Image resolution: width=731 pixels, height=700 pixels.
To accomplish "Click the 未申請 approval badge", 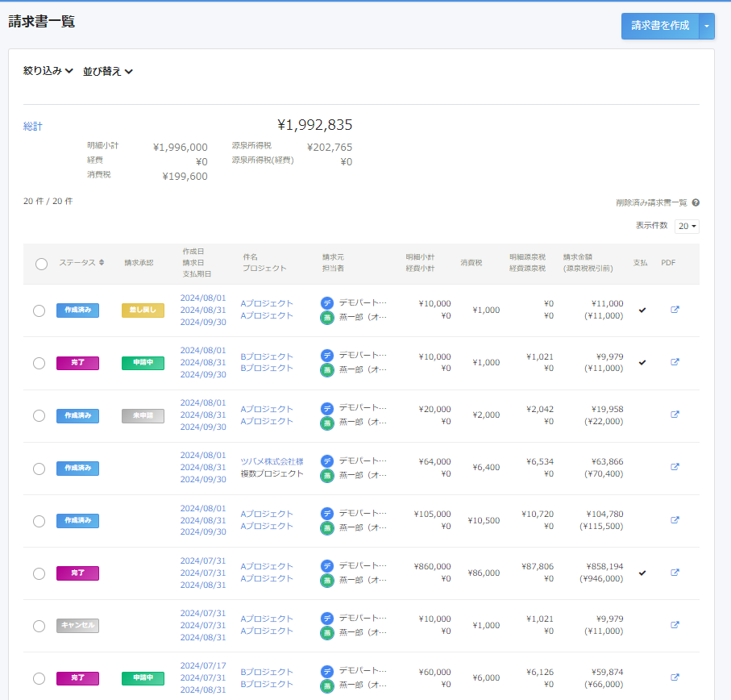I will [143, 415].
